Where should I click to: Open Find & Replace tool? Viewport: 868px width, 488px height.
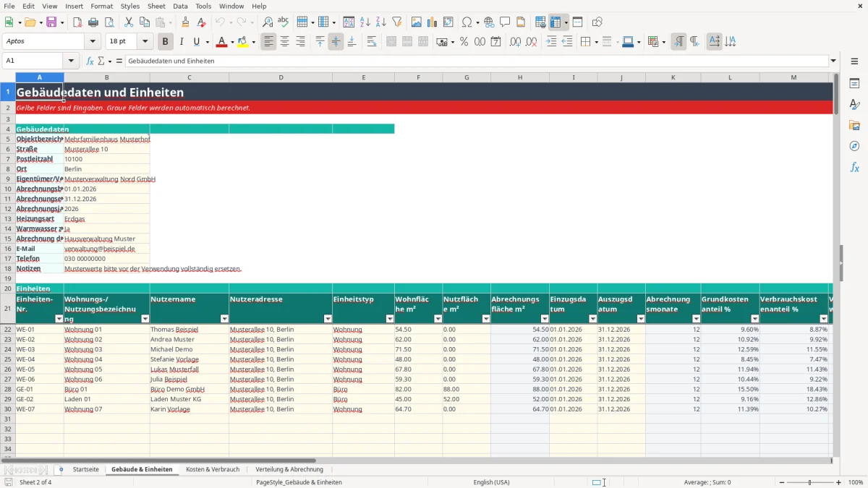click(x=267, y=22)
